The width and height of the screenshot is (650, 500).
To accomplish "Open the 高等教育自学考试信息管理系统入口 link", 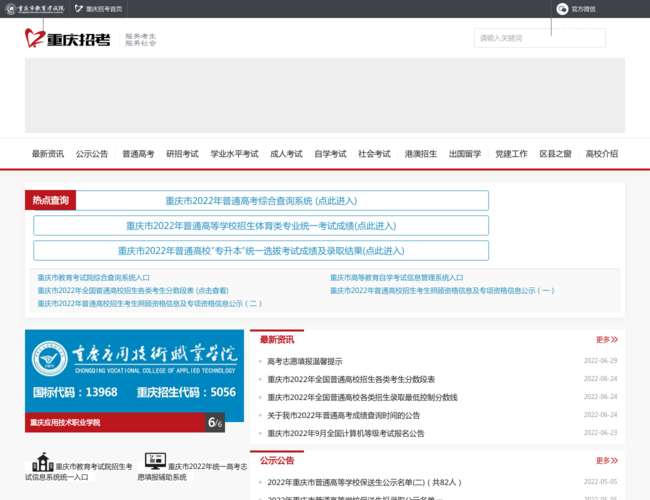I will point(396,277).
